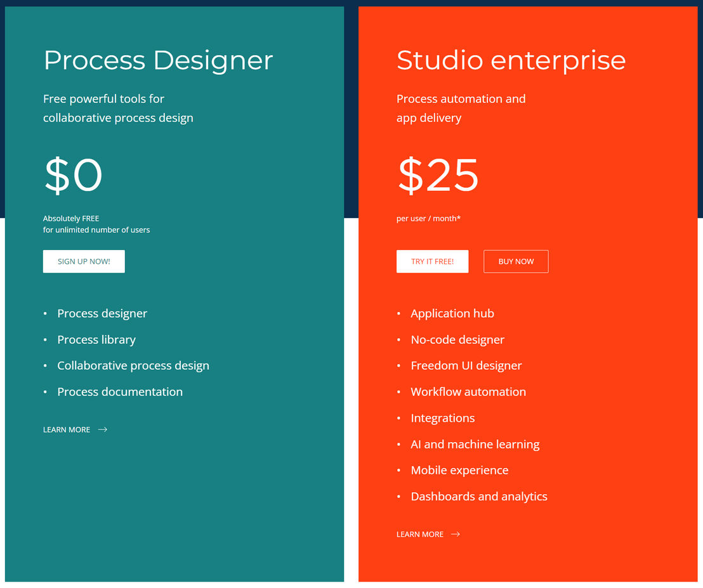The width and height of the screenshot is (703, 588).
Task: Click the $0 price text
Action: click(74, 175)
